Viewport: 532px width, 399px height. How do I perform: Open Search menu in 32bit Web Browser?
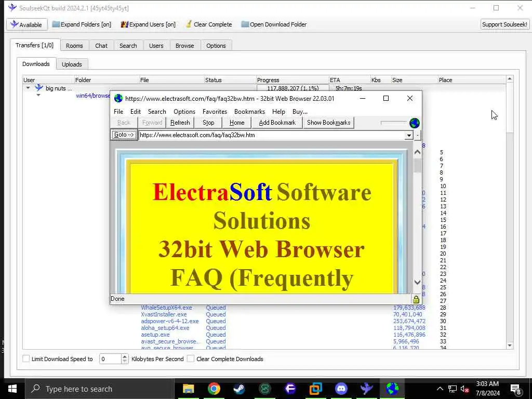coord(157,112)
